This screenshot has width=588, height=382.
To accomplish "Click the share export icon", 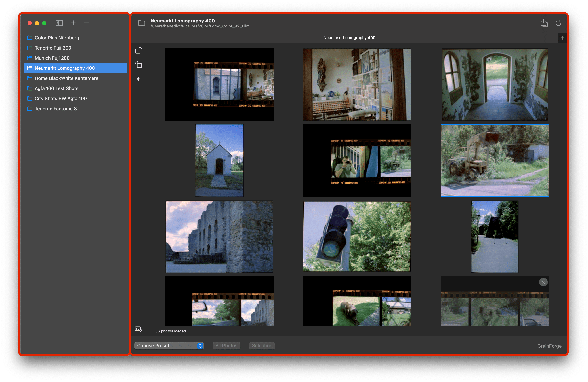I will click(544, 23).
